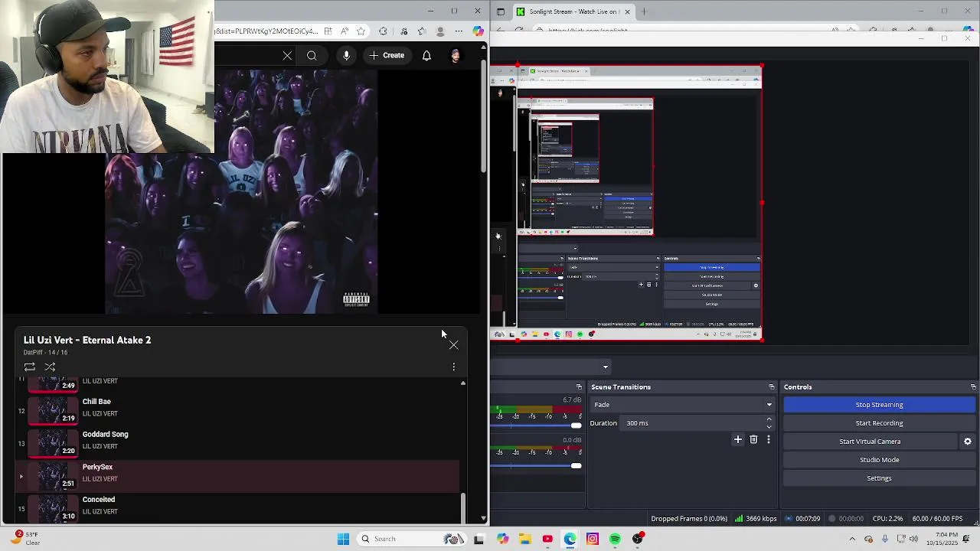Click the album art video player

(x=241, y=191)
